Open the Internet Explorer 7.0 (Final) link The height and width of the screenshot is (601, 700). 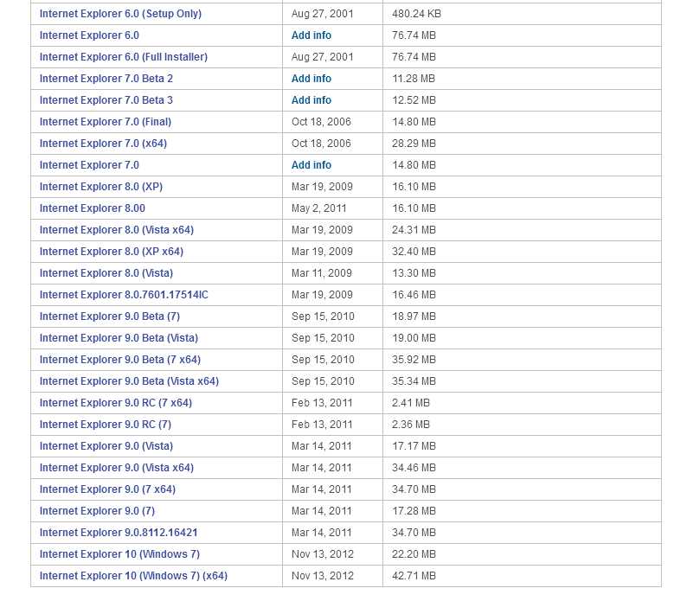tap(106, 122)
